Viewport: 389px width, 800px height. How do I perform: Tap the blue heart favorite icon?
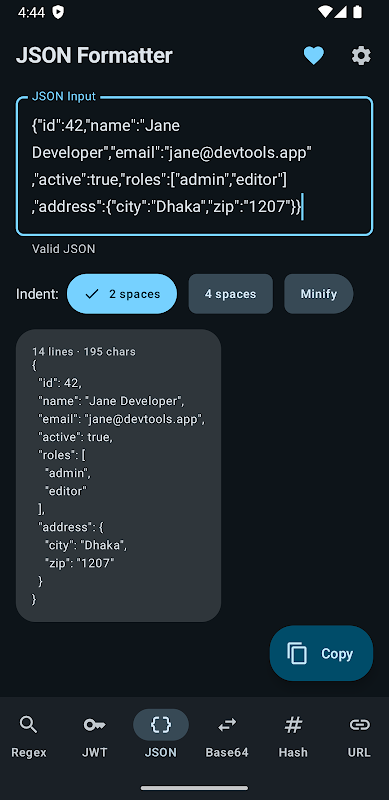tap(313, 56)
